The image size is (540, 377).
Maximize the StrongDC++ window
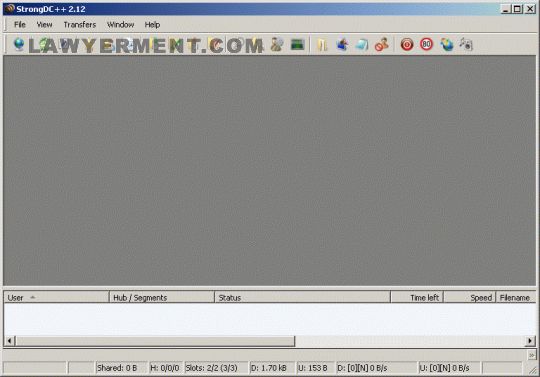click(517, 9)
